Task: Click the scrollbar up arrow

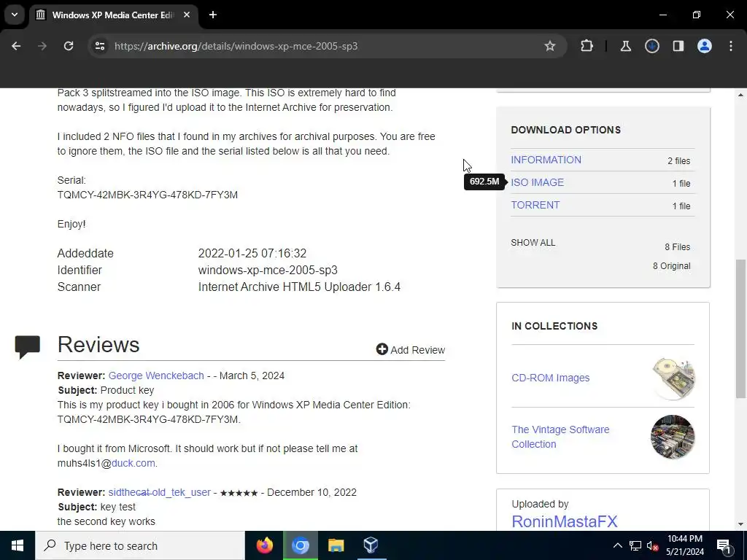Action: (741, 95)
